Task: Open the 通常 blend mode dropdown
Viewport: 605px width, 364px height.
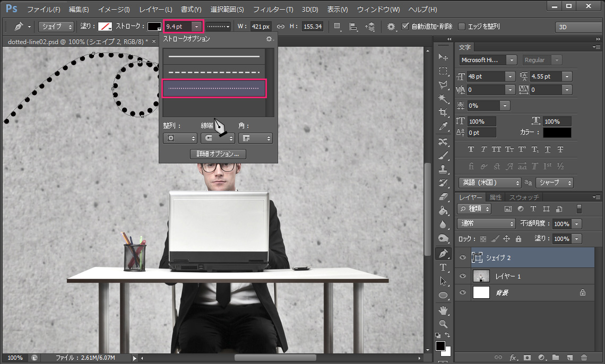Action: (x=486, y=224)
